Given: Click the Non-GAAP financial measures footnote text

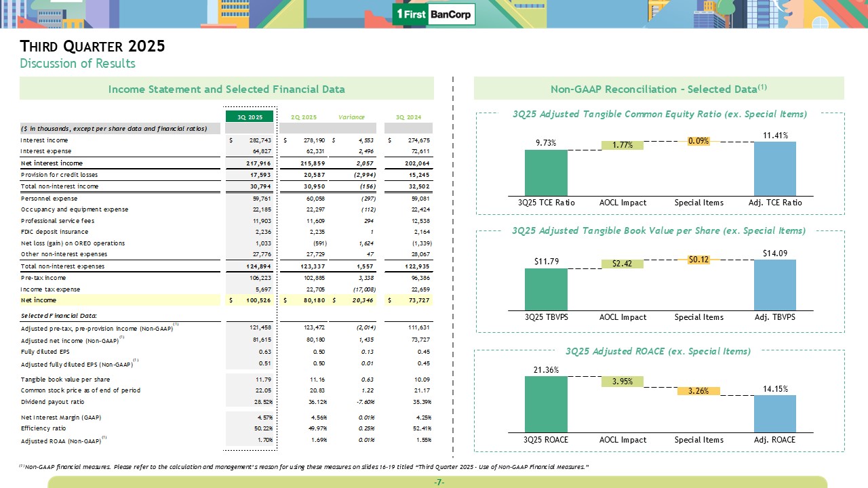Looking at the screenshot, I should click(304, 467).
